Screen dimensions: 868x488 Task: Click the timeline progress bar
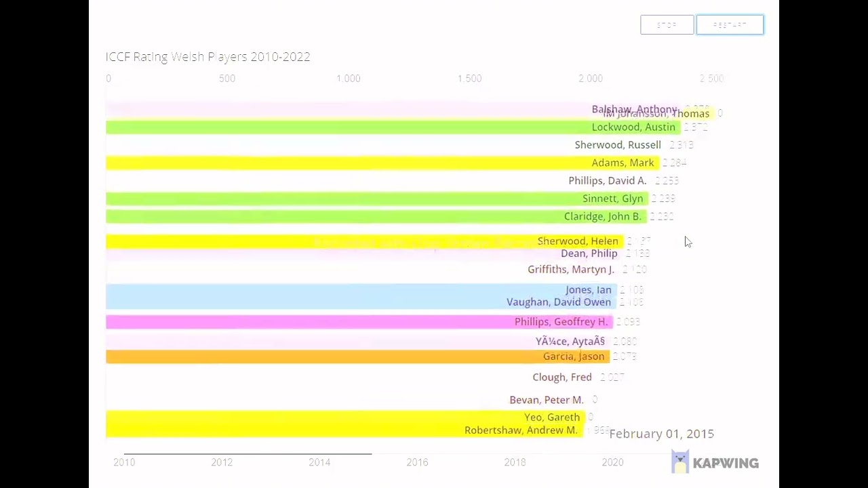(x=248, y=453)
